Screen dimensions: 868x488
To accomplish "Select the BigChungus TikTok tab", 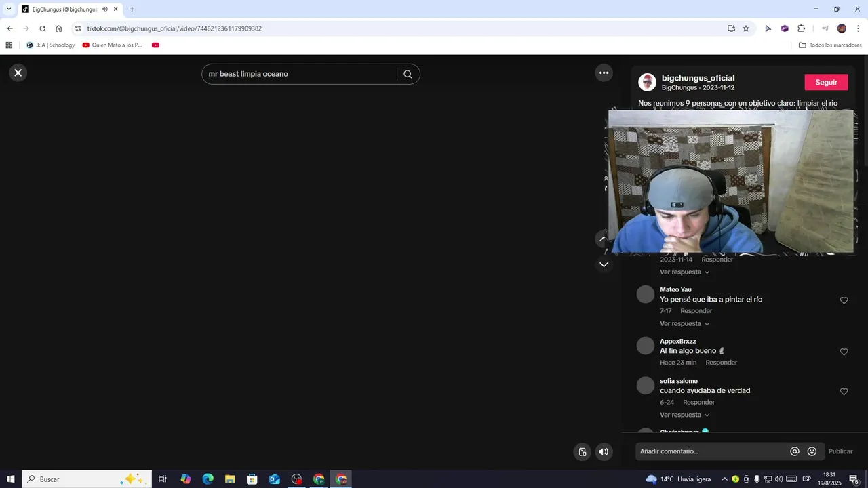I will pyautogui.click(x=65, y=9).
